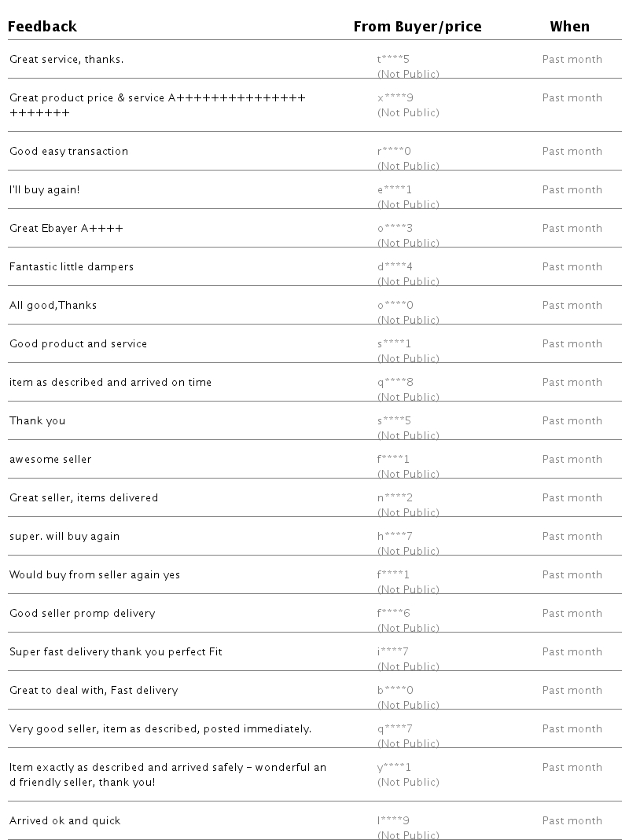Viewport: 629px width, 840px height.
Task: Click 'Arrived ok and quick' feedback text
Action: (x=64, y=820)
